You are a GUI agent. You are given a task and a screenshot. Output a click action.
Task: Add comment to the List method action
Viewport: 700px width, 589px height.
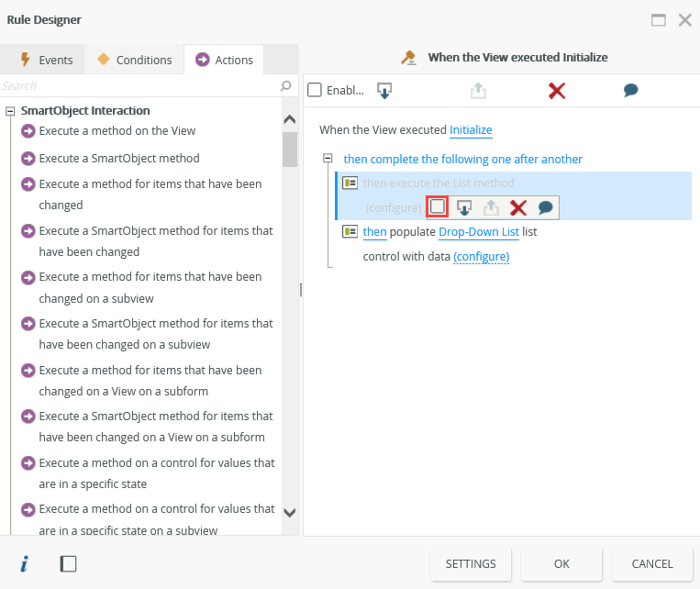546,207
